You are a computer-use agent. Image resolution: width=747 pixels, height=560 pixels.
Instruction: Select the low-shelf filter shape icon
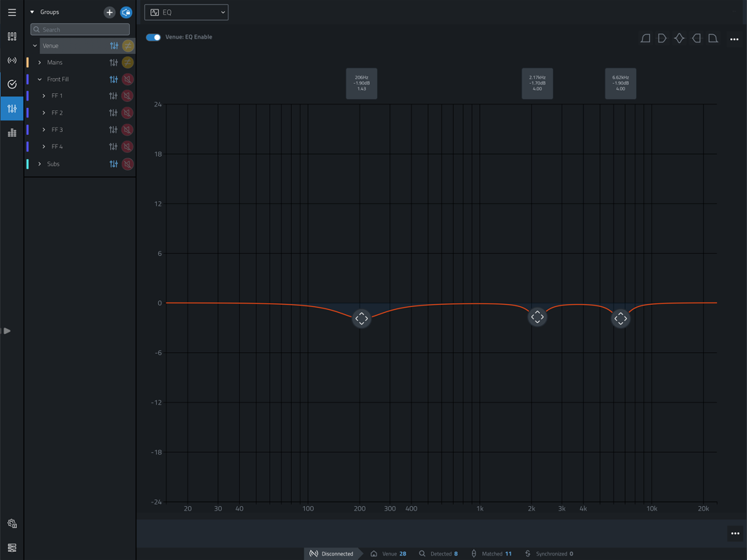tap(662, 38)
